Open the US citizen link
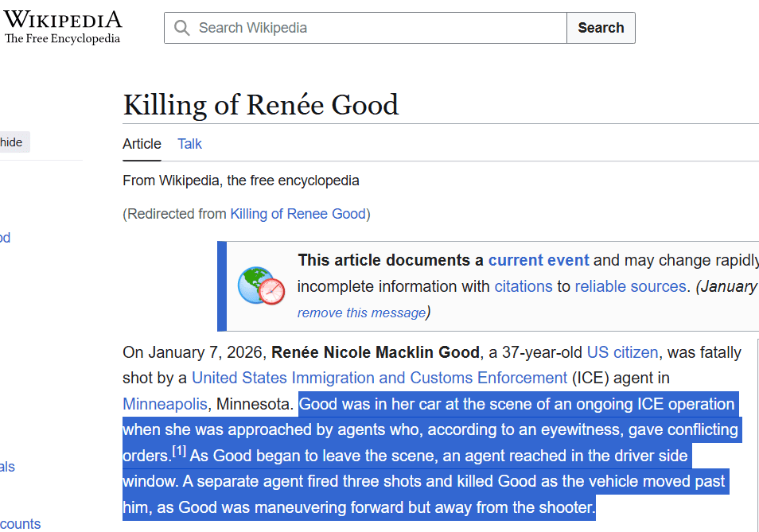This screenshot has height=532, width=759. point(622,352)
